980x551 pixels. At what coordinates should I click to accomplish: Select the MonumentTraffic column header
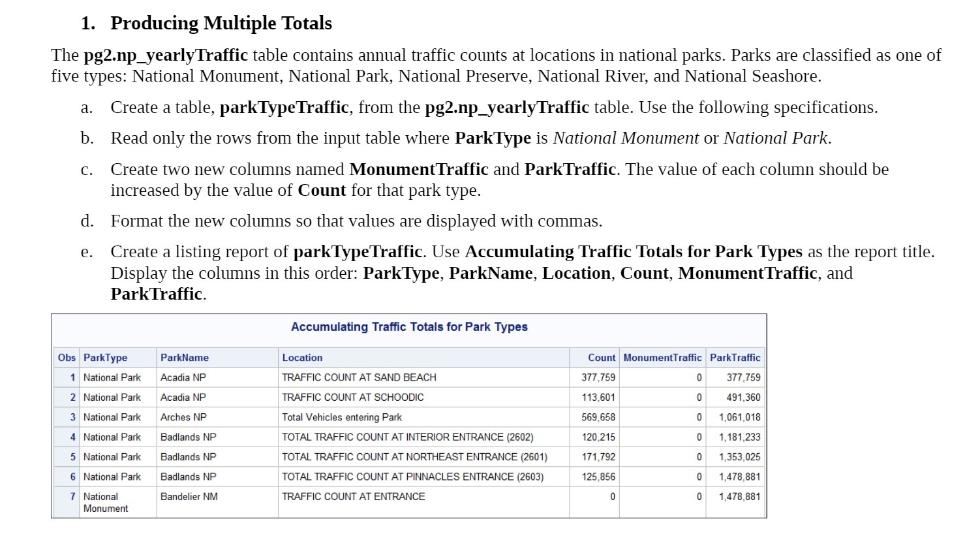[662, 358]
